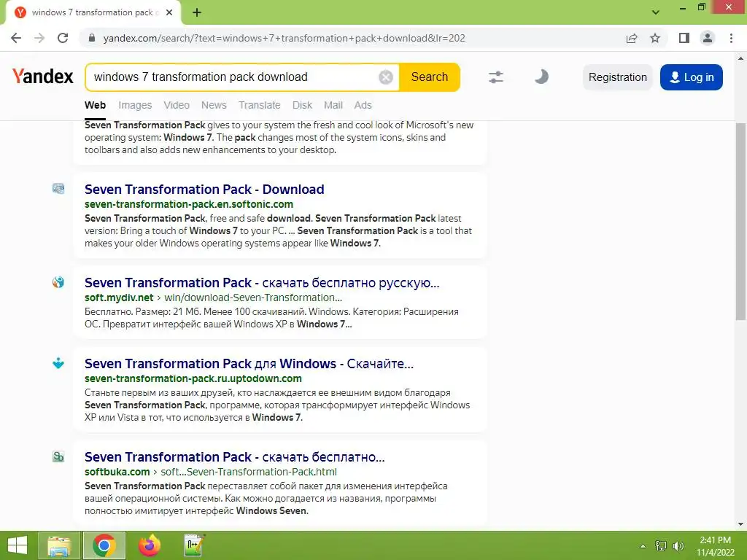Screen dimensions: 747x560
Task: Open the скачать бесплатно русскую result title
Action: 262,283
